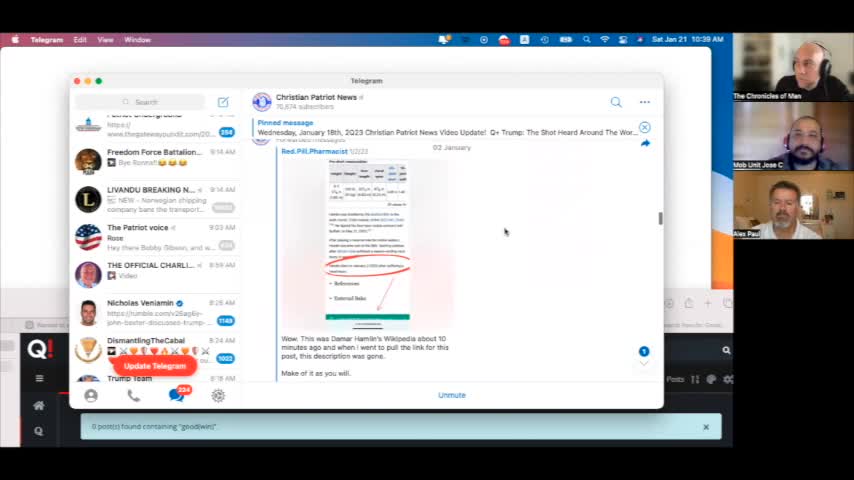Click the menu bar date and time
Image resolution: width=854 pixels, height=480 pixels.
[x=687, y=40]
